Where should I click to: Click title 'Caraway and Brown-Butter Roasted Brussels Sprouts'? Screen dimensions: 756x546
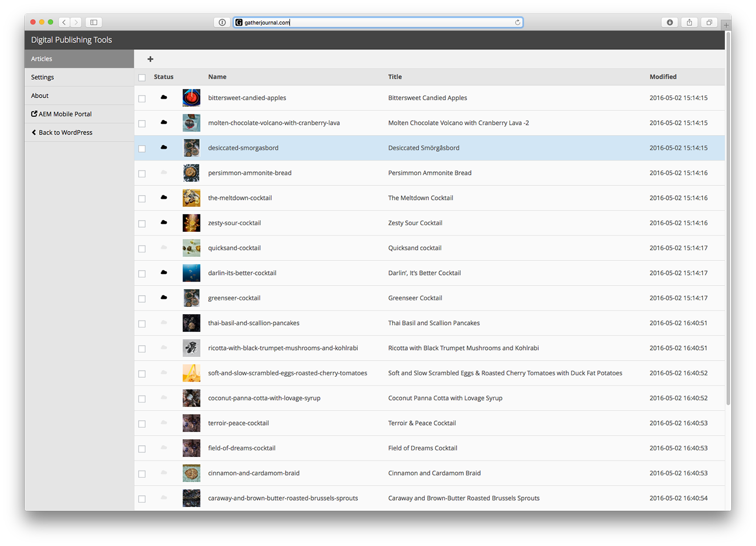[464, 498]
